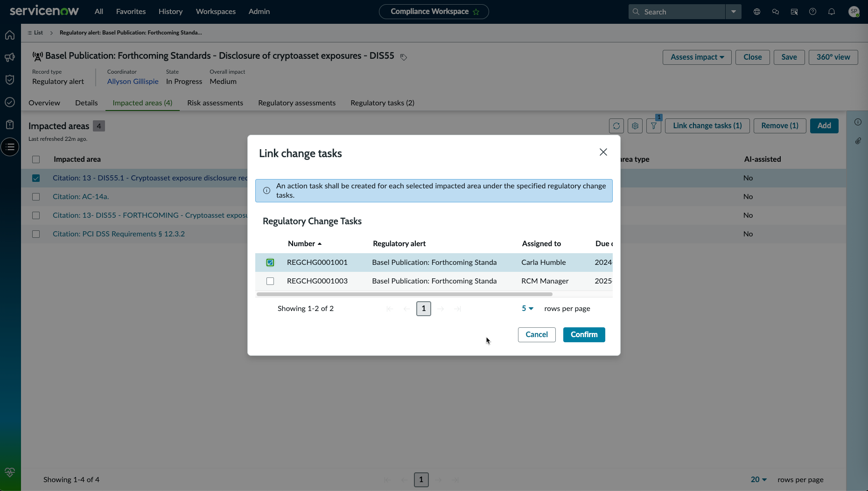
Task: Click the record Close button
Action: (753, 57)
